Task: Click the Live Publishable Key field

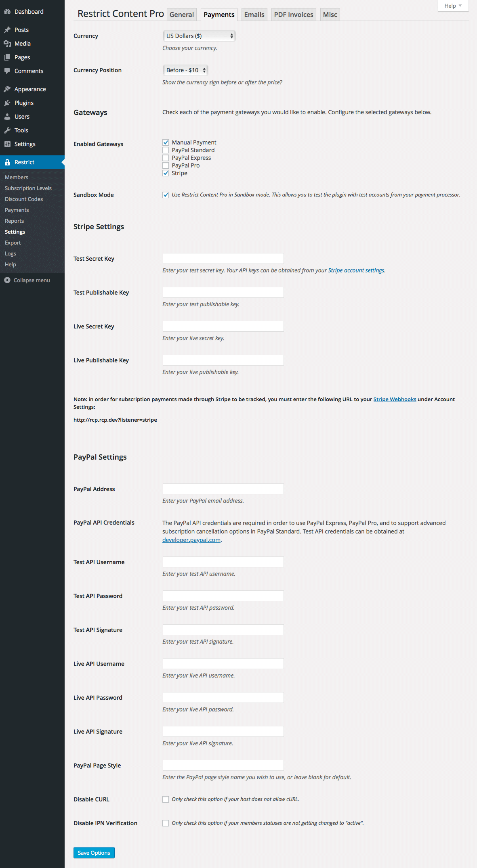Action: click(x=223, y=360)
